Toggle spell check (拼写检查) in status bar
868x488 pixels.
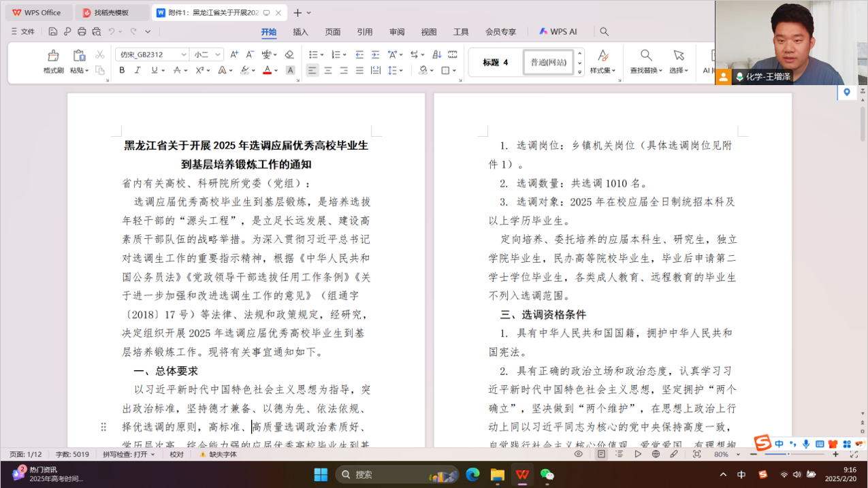pos(128,454)
